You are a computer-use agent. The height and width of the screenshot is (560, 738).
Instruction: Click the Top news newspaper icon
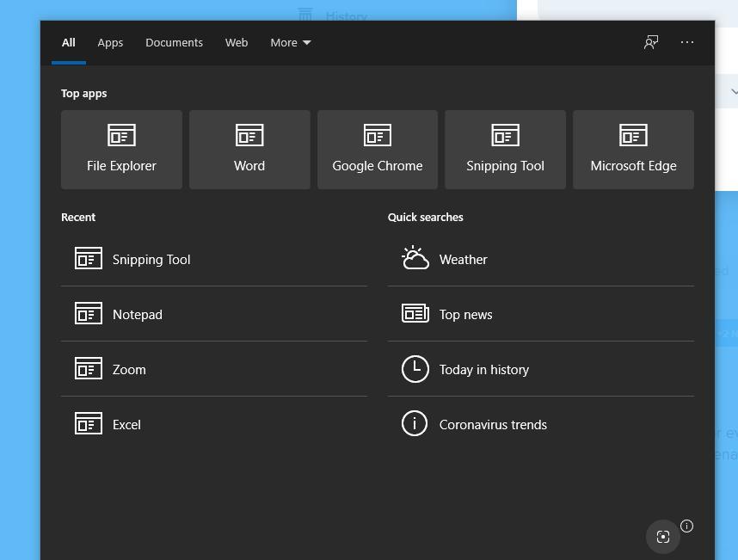tap(415, 314)
